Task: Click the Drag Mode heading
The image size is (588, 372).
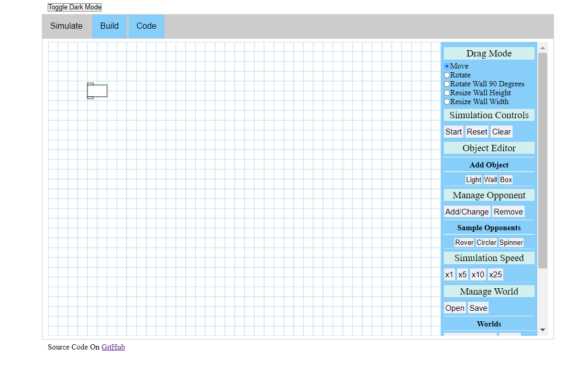Action: (489, 53)
